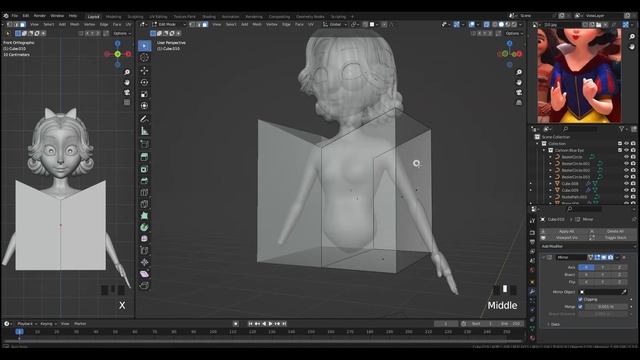Image resolution: width=640 pixels, height=360 pixels.
Task: Toggle mirror Axis X button
Action: [586, 267]
